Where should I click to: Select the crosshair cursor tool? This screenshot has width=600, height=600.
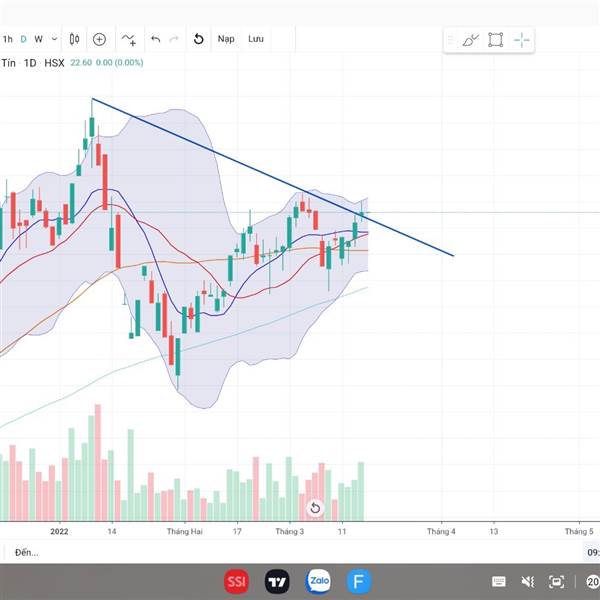522,40
